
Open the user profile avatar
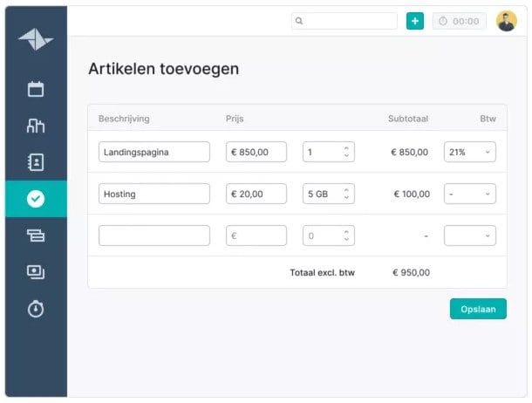pyautogui.click(x=507, y=21)
